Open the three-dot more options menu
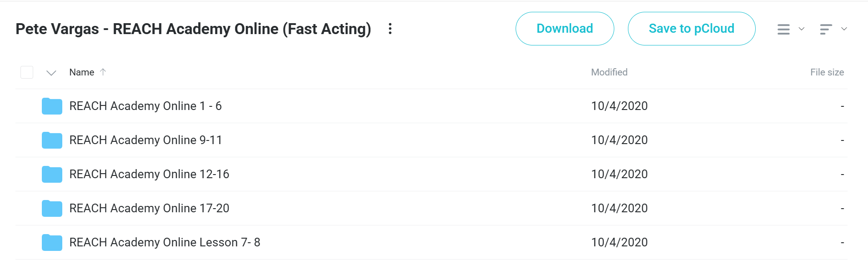 tap(390, 29)
